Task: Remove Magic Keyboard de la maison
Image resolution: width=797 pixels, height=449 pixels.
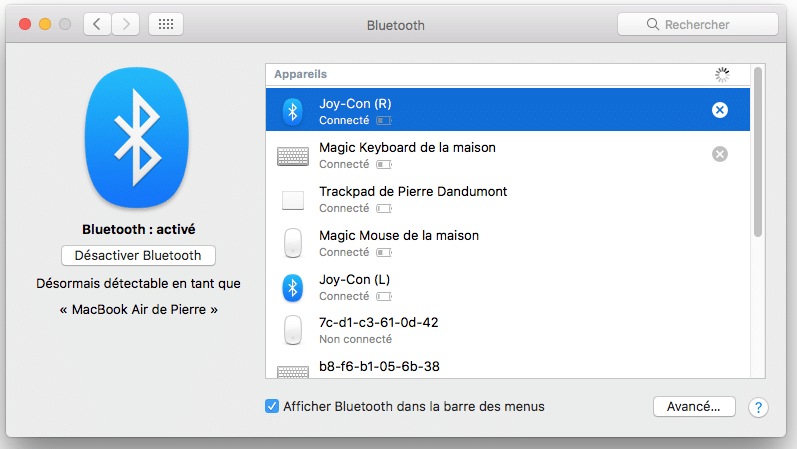Action: (x=720, y=154)
